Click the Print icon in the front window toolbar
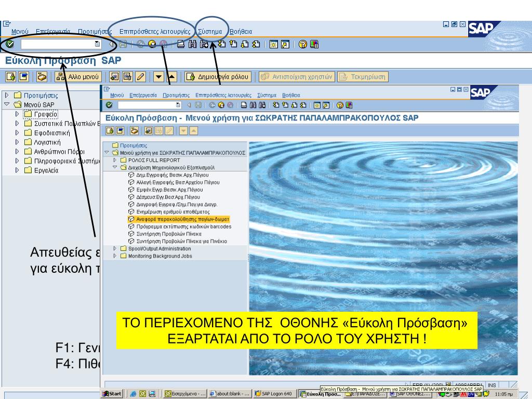Screen dimensions: 532x399 pos(244,105)
